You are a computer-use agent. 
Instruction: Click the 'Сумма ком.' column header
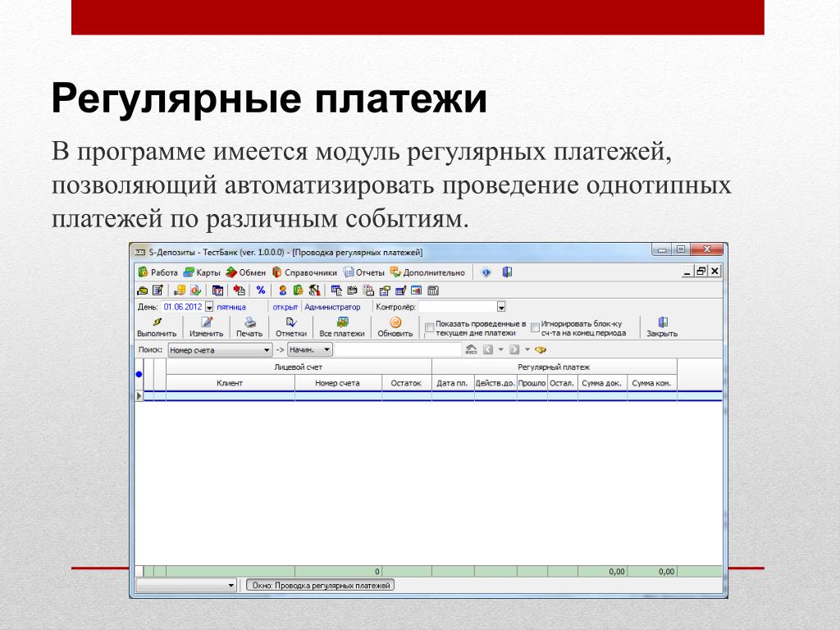(x=651, y=383)
